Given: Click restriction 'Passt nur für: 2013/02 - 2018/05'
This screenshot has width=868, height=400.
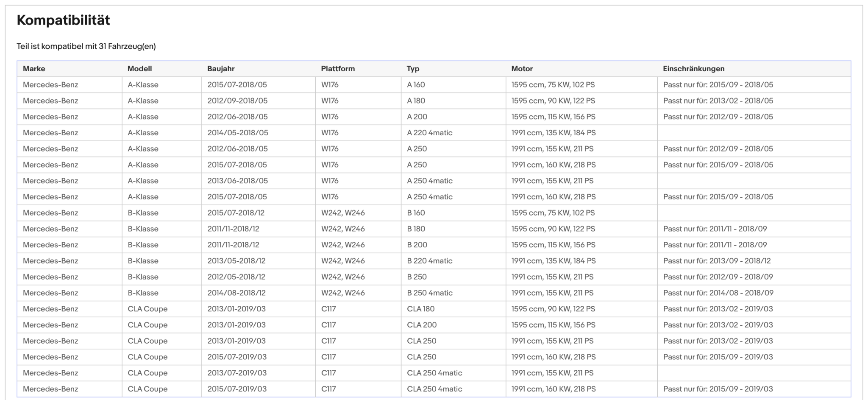Looking at the screenshot, I should [x=718, y=101].
